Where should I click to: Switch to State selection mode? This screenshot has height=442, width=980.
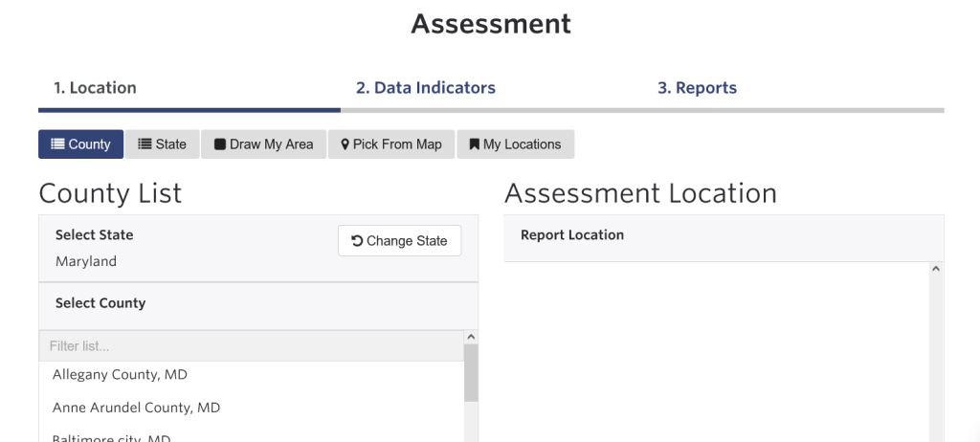[163, 144]
